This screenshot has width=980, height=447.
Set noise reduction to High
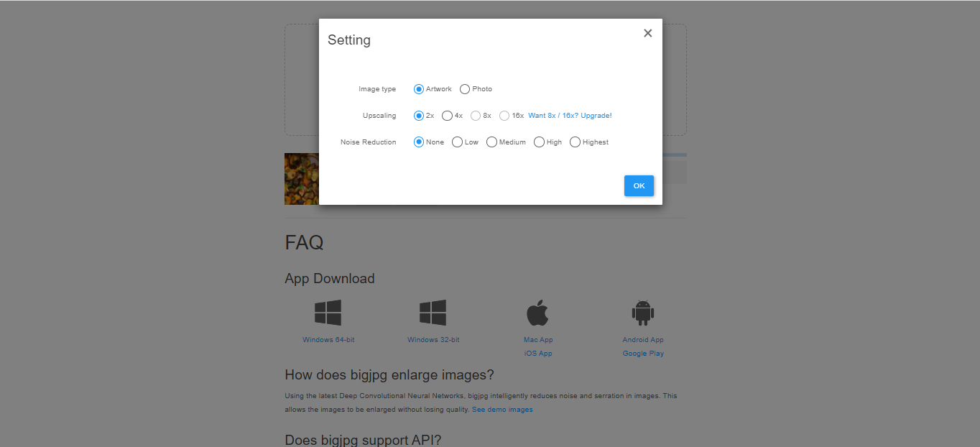point(539,142)
